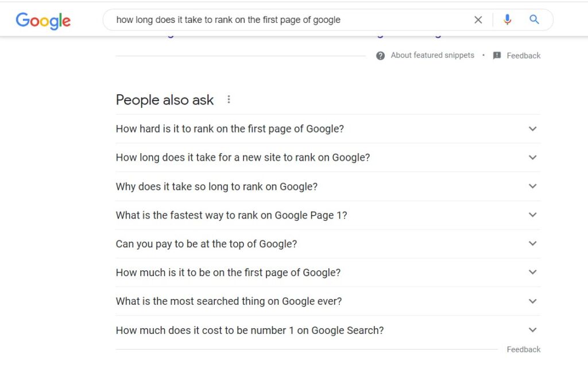Click the top Feedback link near featured snippets
This screenshot has height=373, width=588.
pos(523,55)
